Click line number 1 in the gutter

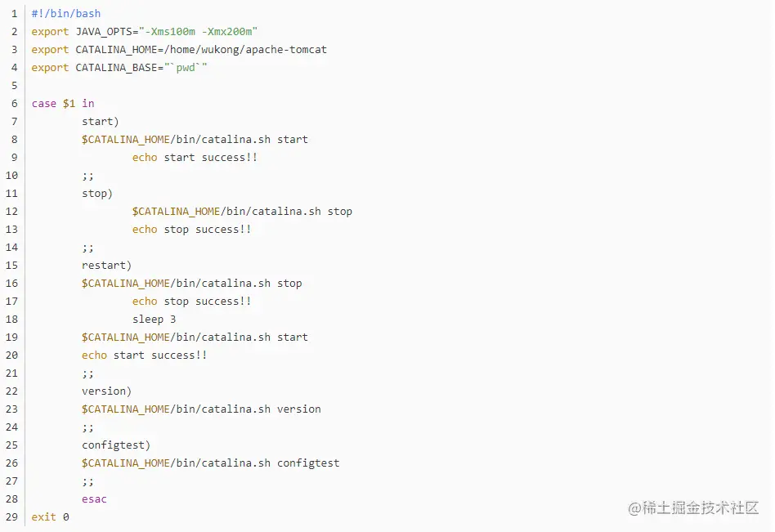[14, 14]
